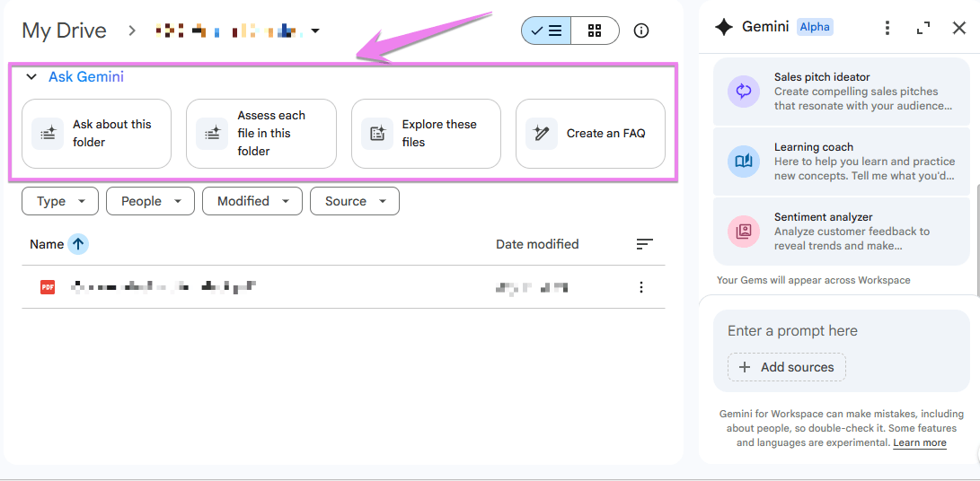Open the Sales pitch ideator gem
Image resolution: width=980 pixels, height=481 pixels.
(x=842, y=92)
